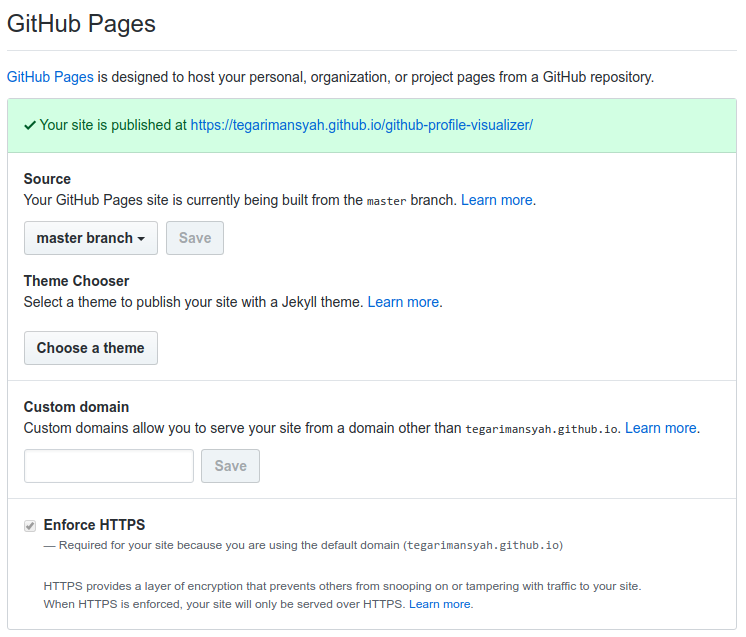Click the 'master' code text in Source description
The image size is (746, 637).
coord(386,201)
